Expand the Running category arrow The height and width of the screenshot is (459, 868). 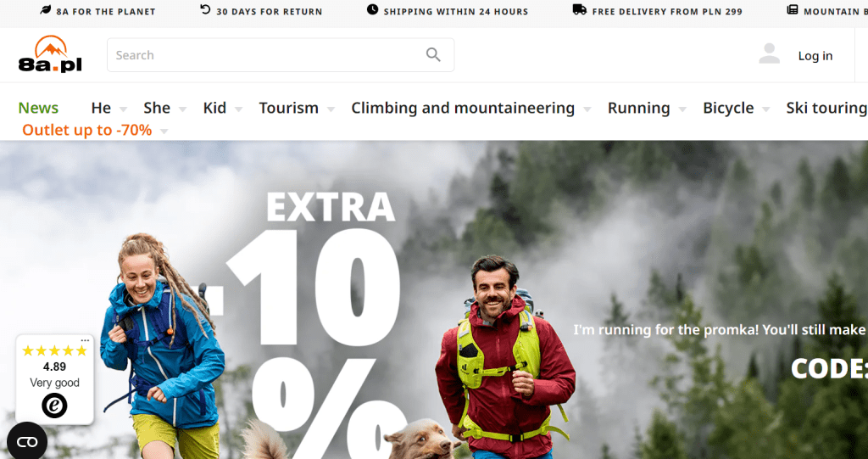[x=682, y=109]
